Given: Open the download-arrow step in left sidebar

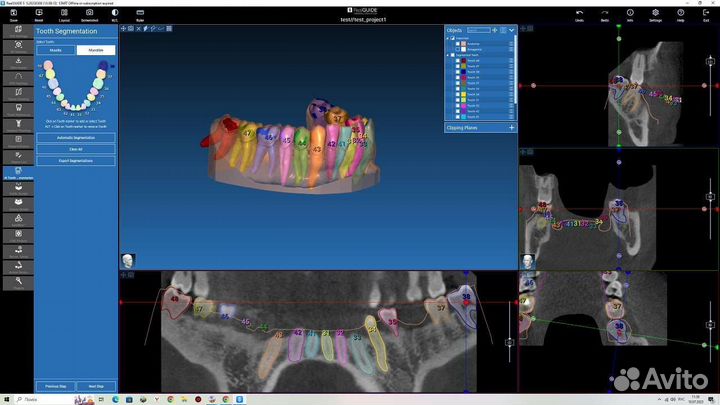Looking at the screenshot, I should tap(18, 62).
